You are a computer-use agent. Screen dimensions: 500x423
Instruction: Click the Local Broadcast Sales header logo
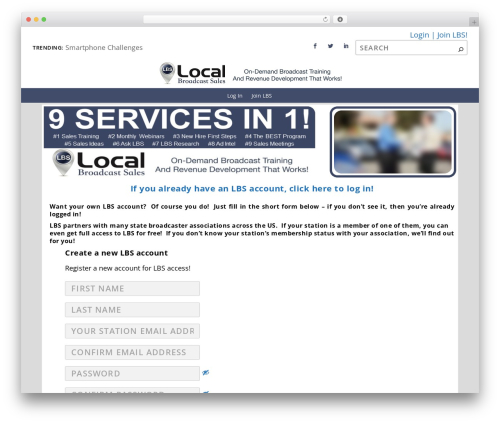coord(193,73)
